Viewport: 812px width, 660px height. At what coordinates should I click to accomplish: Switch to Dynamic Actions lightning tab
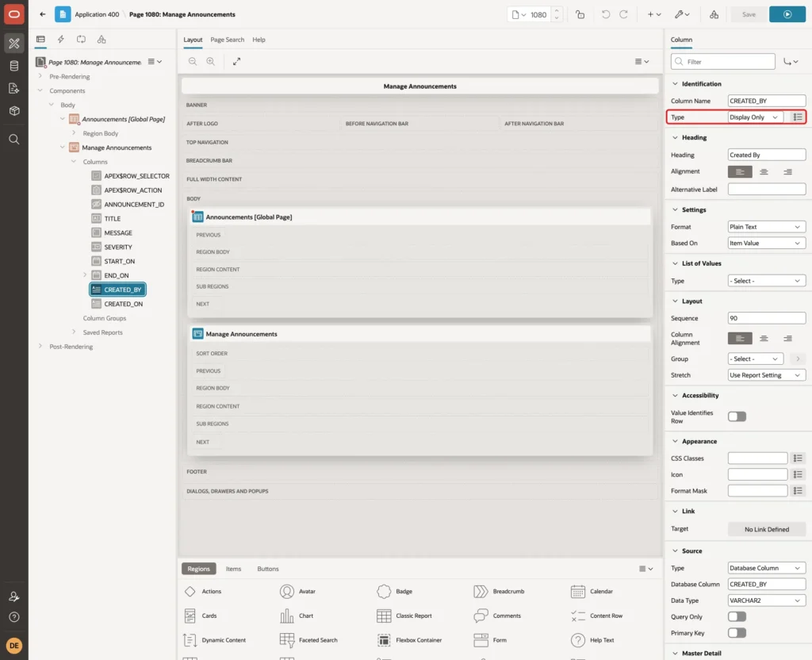click(60, 40)
